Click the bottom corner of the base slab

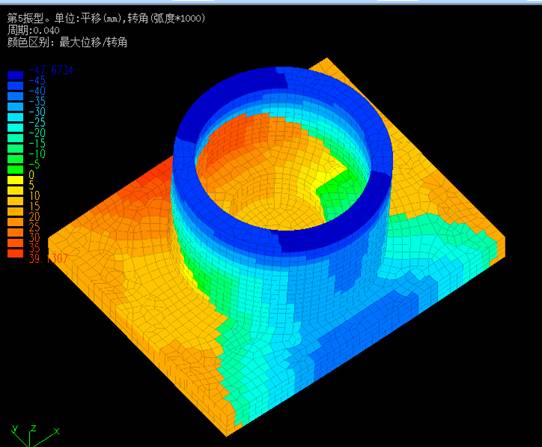pos(226,430)
